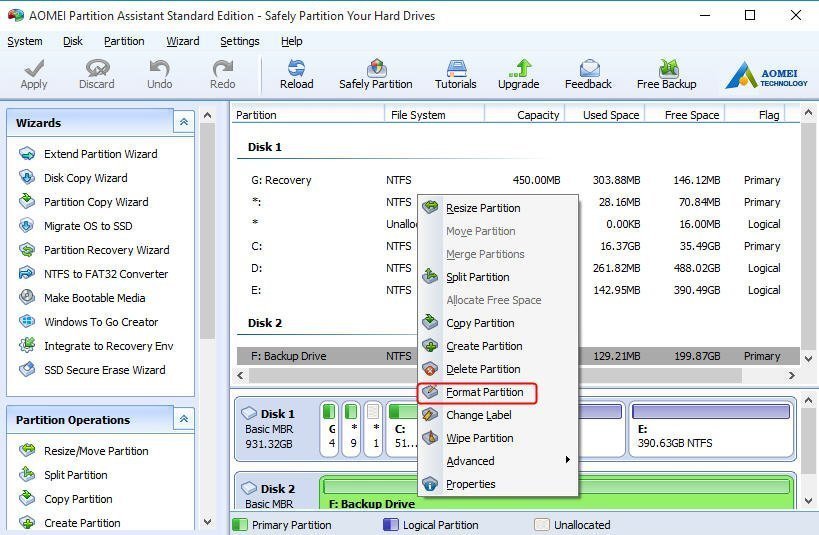Sort by the Flag column header
Screen dimensions: 819x535
[x=755, y=115]
